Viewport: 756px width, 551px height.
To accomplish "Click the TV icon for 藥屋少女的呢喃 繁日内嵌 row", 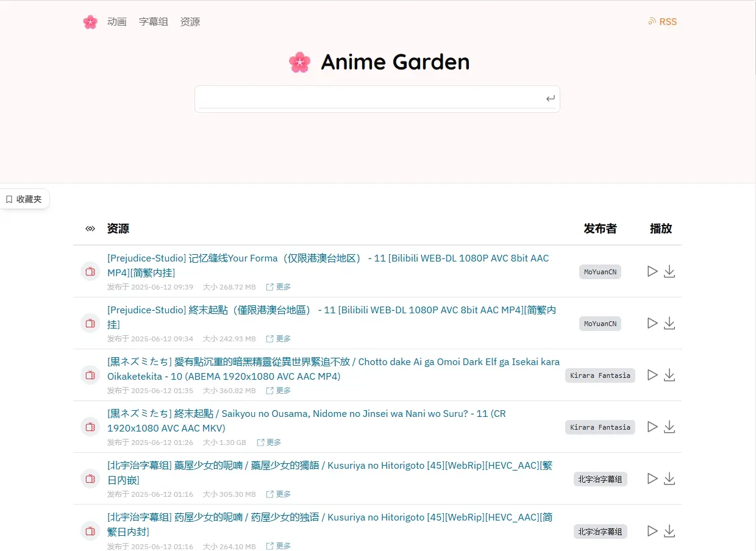I will [90, 478].
